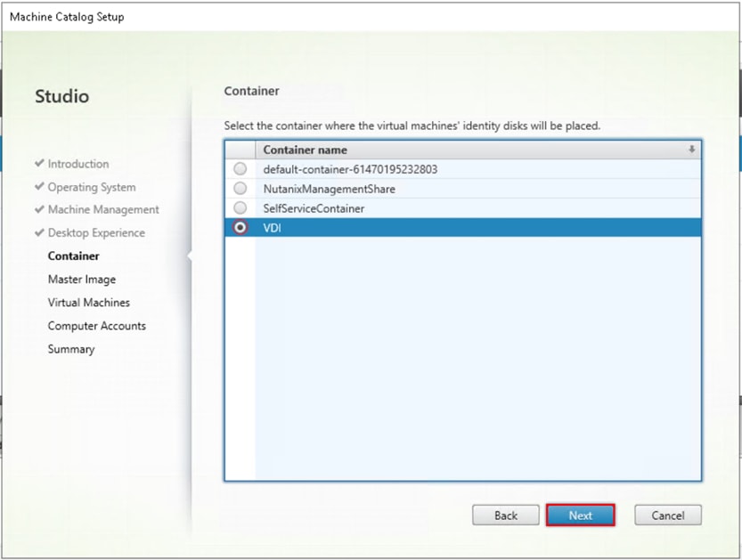Click the Machine Catalog Setup title bar
The height and width of the screenshot is (560, 742).
[x=67, y=16]
